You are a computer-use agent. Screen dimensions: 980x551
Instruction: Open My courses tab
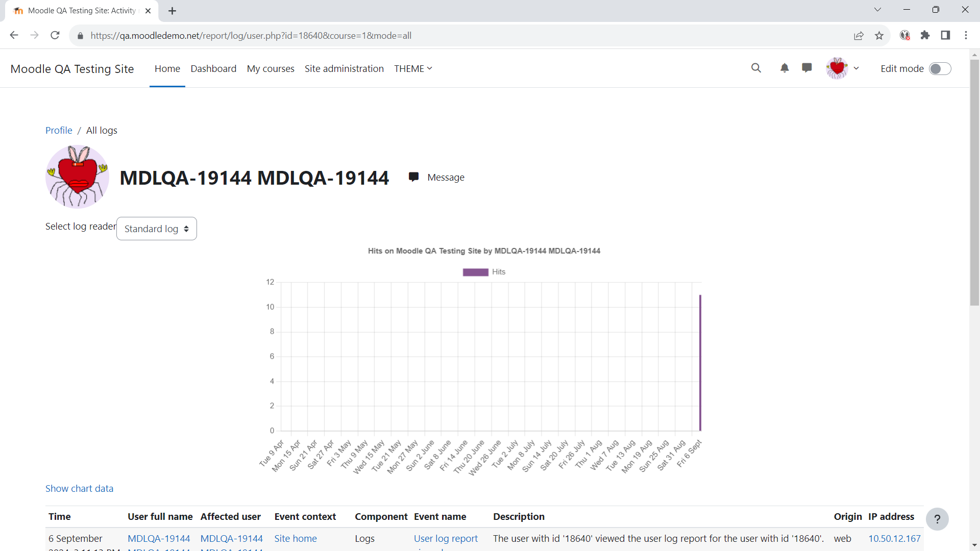click(x=271, y=68)
